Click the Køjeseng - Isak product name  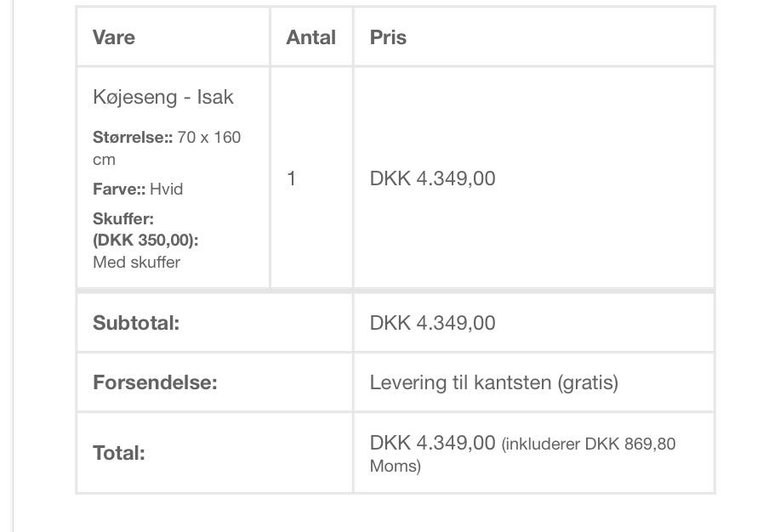point(162,97)
